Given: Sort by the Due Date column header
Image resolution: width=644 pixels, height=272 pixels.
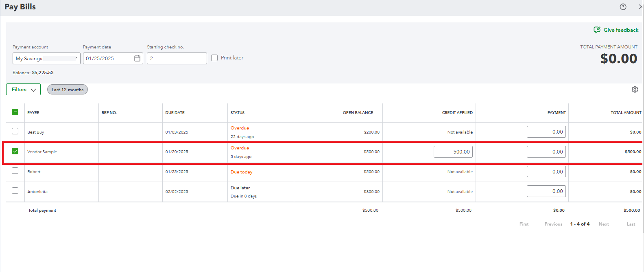Looking at the screenshot, I should (x=175, y=113).
